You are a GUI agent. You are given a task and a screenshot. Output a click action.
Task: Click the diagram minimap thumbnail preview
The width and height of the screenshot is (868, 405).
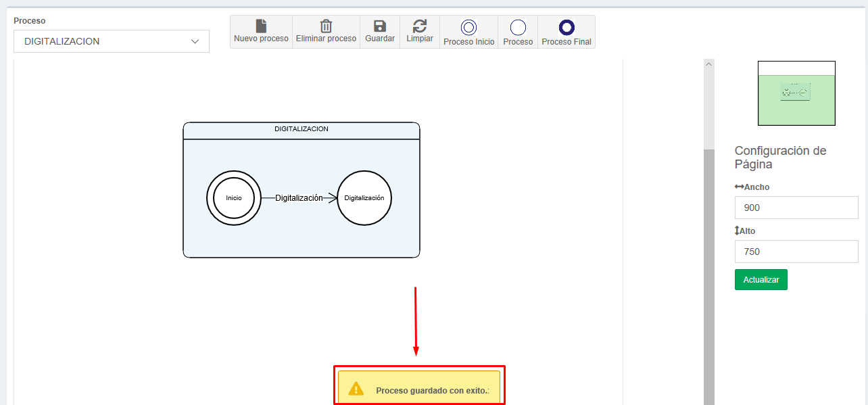click(796, 93)
